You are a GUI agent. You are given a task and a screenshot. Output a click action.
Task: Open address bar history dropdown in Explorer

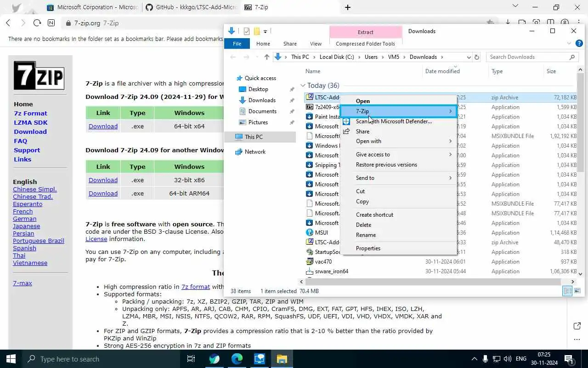(469, 57)
